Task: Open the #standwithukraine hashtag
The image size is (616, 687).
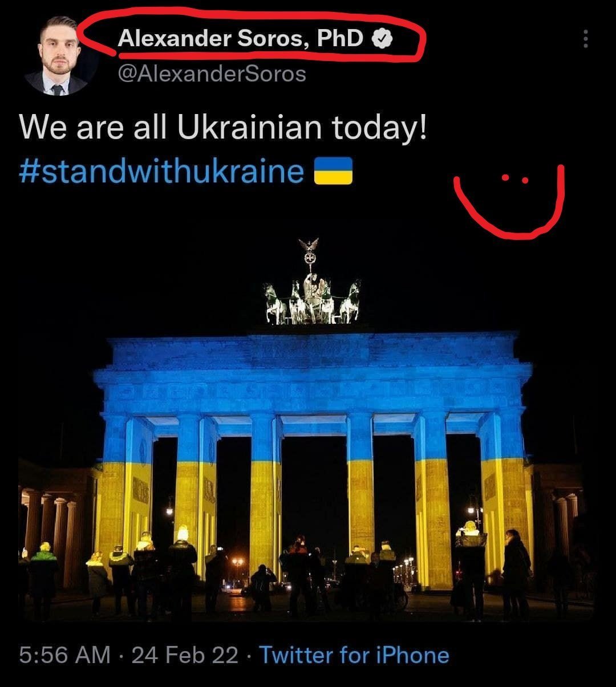Action: tap(161, 170)
